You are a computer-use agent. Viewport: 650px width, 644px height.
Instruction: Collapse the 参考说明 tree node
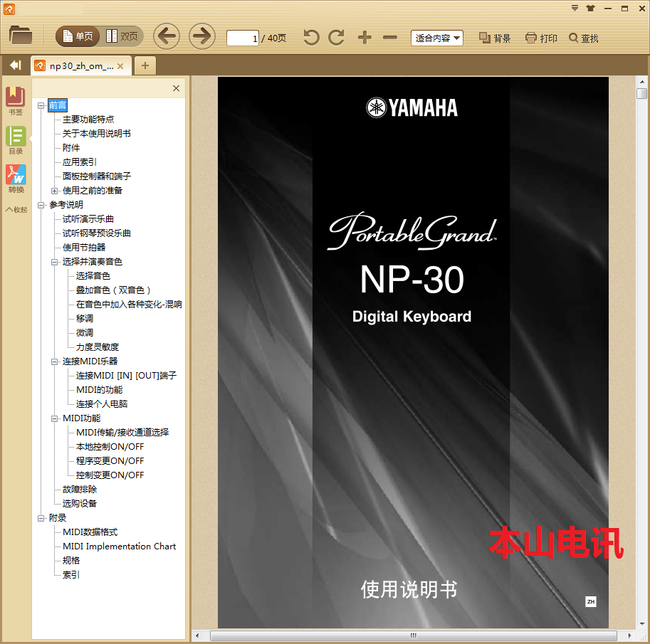tap(41, 205)
